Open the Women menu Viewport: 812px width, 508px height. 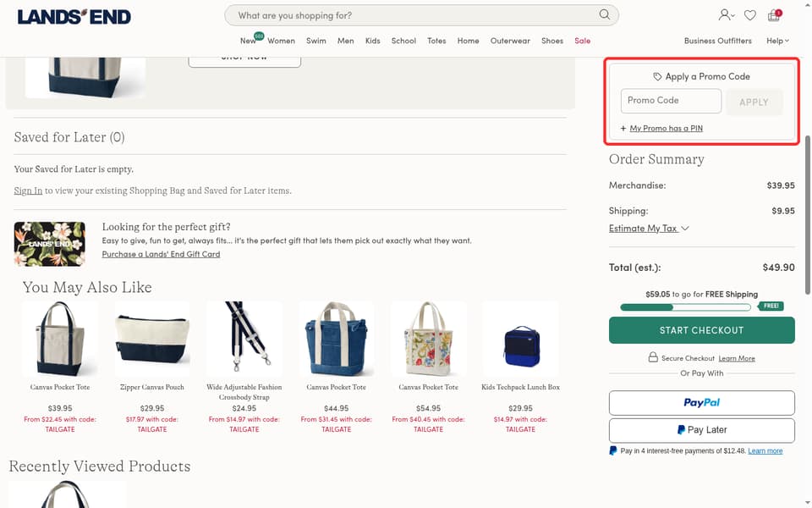[x=281, y=41]
